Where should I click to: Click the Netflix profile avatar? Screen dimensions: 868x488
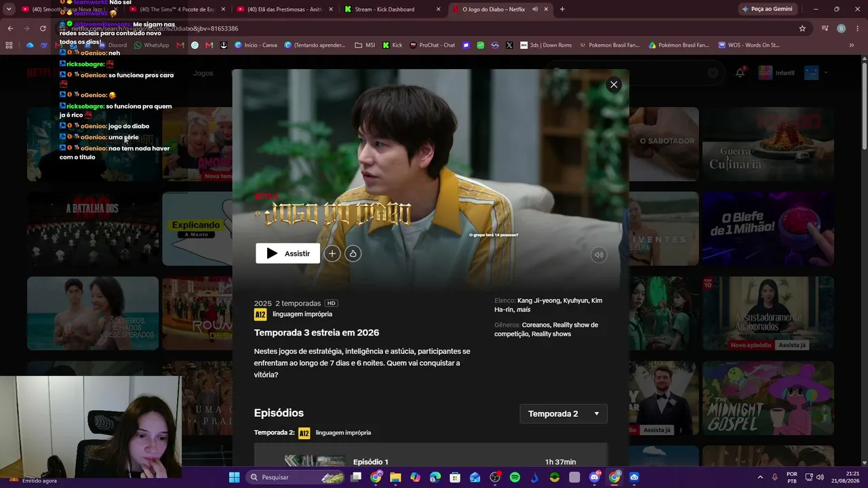pyautogui.click(x=811, y=73)
